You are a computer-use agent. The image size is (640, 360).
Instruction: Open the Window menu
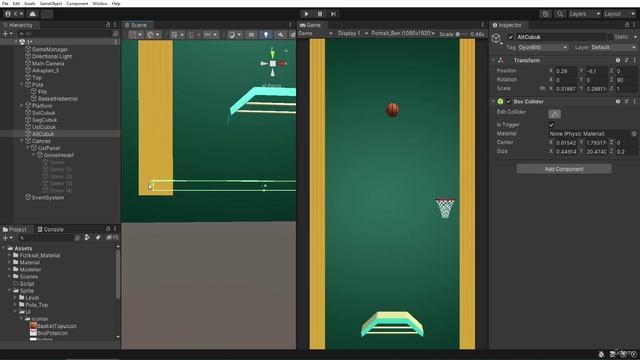click(x=100, y=3)
